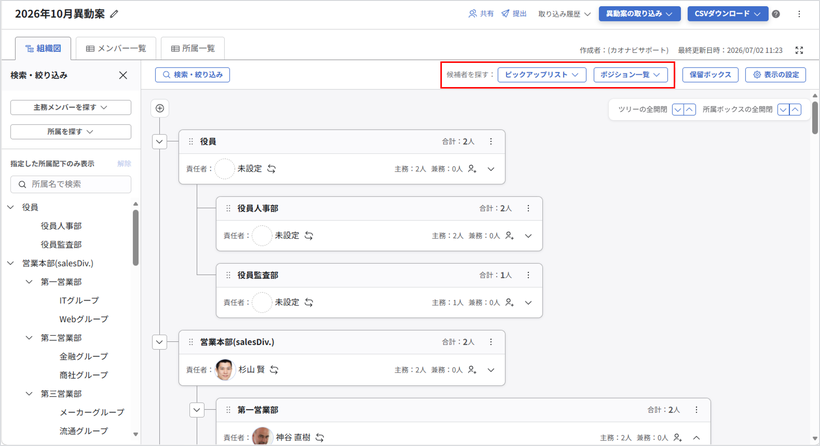Collapse the 役員 tree branch toggle
Viewport: 820px width, 446px height.
(160, 142)
